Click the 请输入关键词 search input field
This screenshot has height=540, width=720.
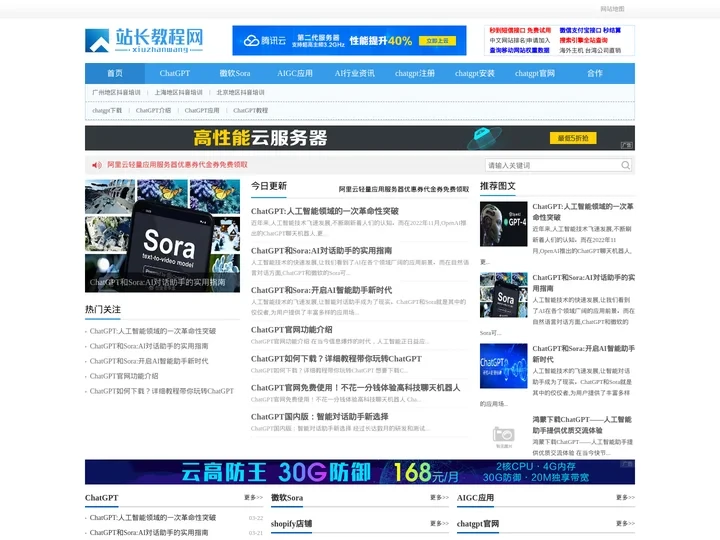pos(552,165)
